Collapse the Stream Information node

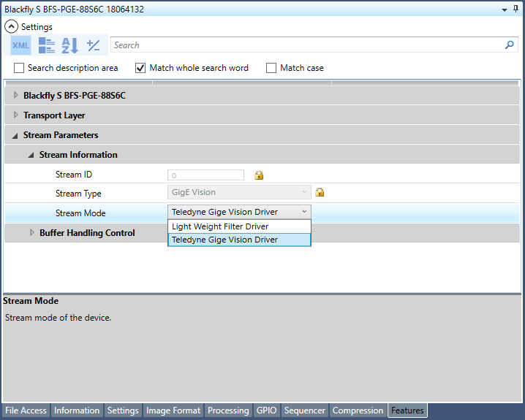[31, 155]
